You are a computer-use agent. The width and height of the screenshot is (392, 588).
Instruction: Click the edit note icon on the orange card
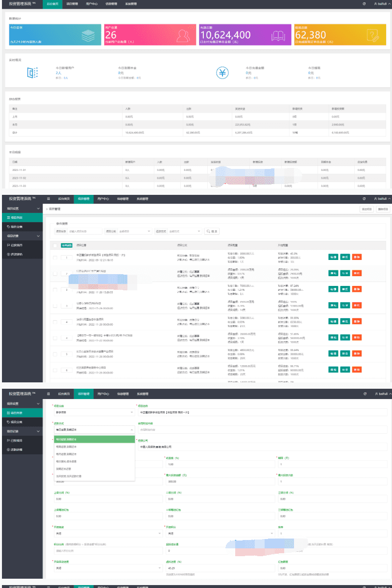click(x=373, y=35)
